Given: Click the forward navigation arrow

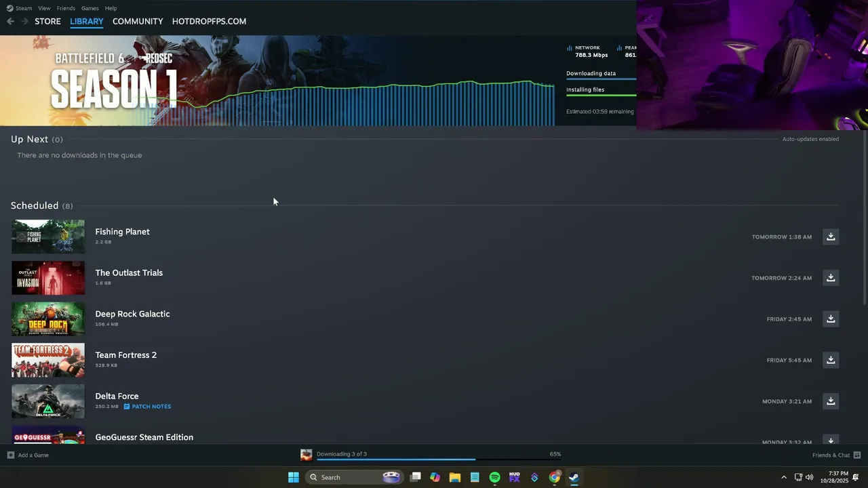Looking at the screenshot, I should point(25,21).
